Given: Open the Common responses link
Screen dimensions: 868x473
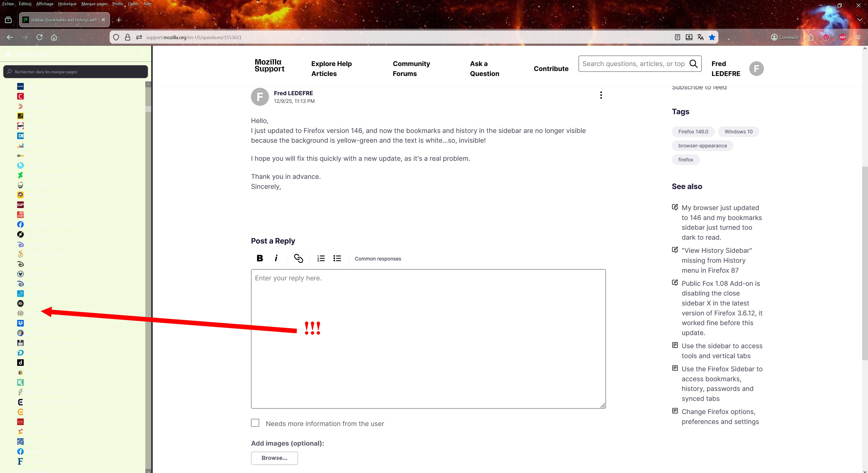Looking at the screenshot, I should pos(378,259).
